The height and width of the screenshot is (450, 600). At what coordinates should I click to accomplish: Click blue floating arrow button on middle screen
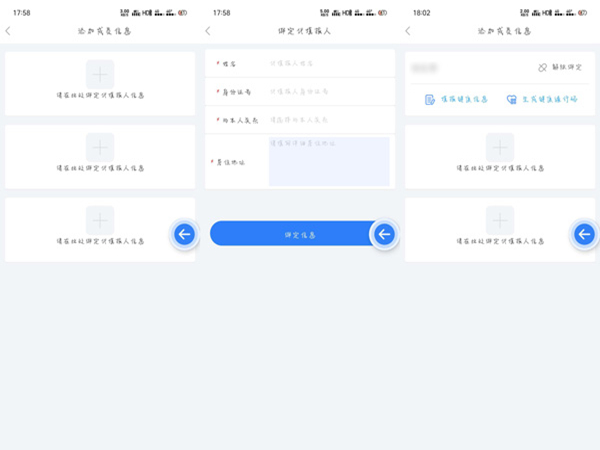[x=384, y=234]
